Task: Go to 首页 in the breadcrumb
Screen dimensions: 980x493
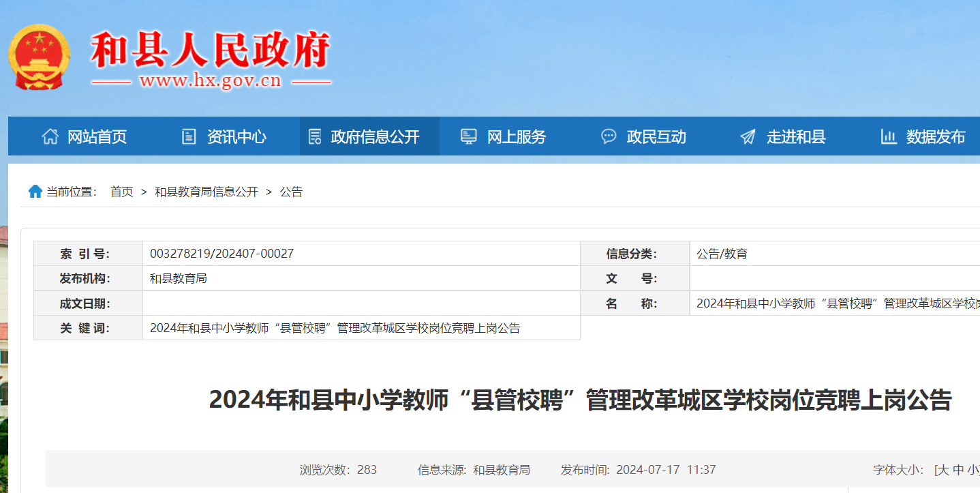Action: pos(122,192)
